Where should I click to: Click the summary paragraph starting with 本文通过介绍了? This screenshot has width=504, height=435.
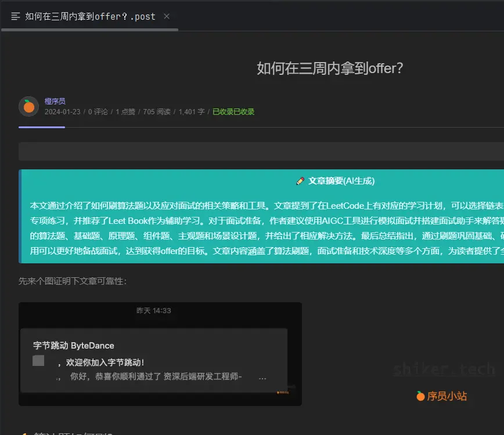point(267,229)
